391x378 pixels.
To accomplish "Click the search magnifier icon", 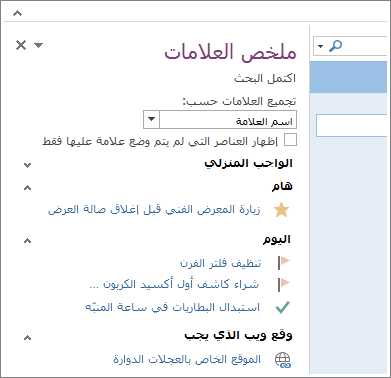I will coord(335,46).
